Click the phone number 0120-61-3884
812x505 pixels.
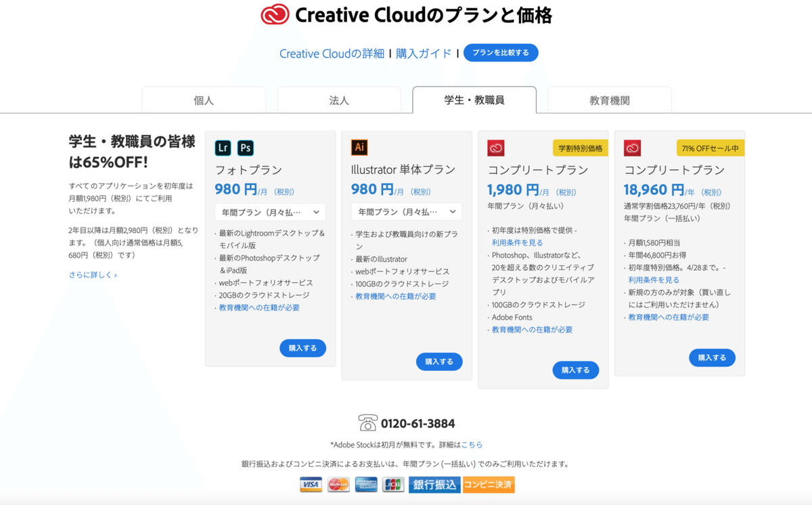(x=418, y=424)
